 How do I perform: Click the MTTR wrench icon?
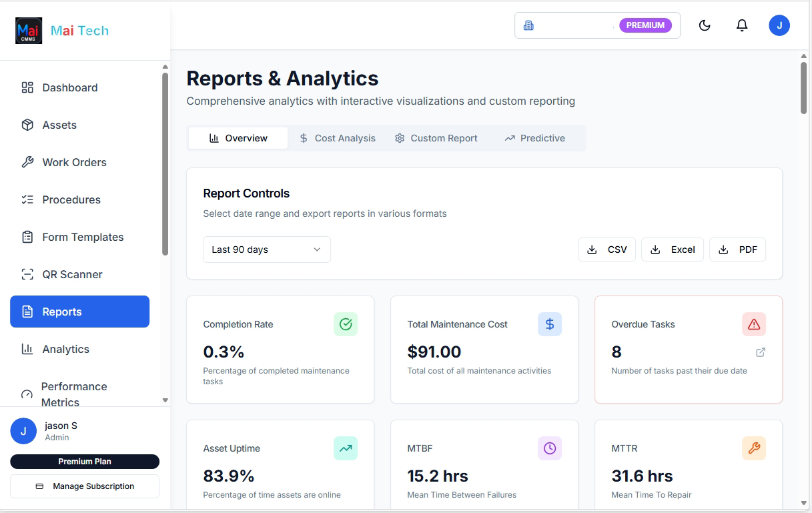(754, 448)
